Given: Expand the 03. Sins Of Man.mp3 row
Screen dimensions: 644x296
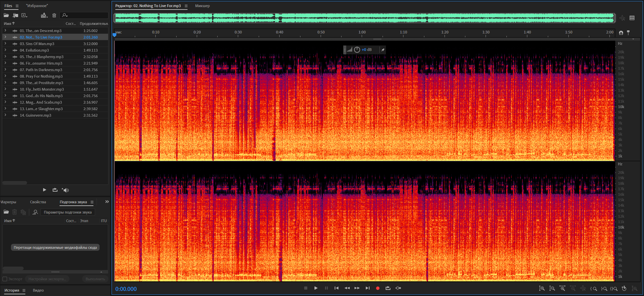Looking at the screenshot, I should pyautogui.click(x=5, y=44).
